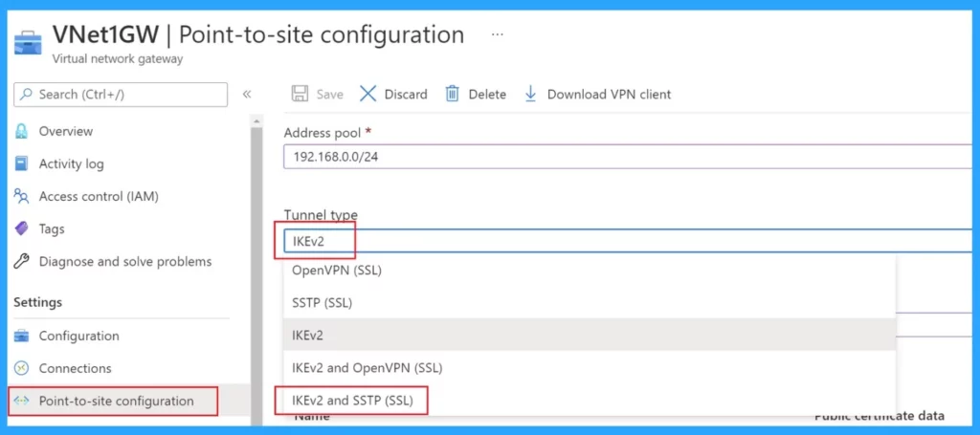
Task: Open Activity log page
Action: pyautogui.click(x=71, y=164)
